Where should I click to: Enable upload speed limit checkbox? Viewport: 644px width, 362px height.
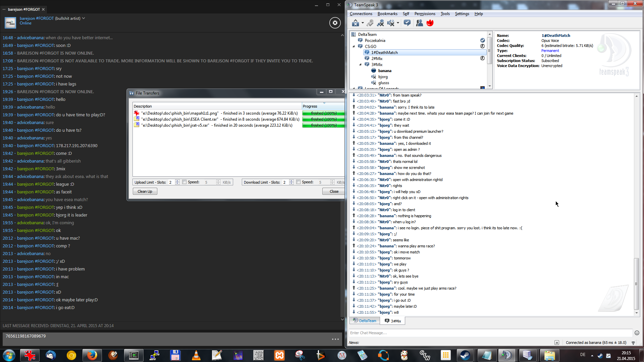click(184, 182)
